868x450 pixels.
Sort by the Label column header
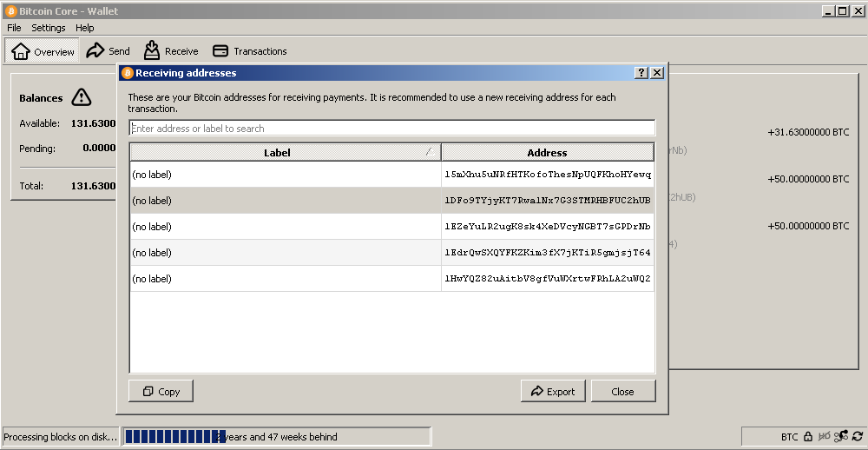pyautogui.click(x=285, y=152)
